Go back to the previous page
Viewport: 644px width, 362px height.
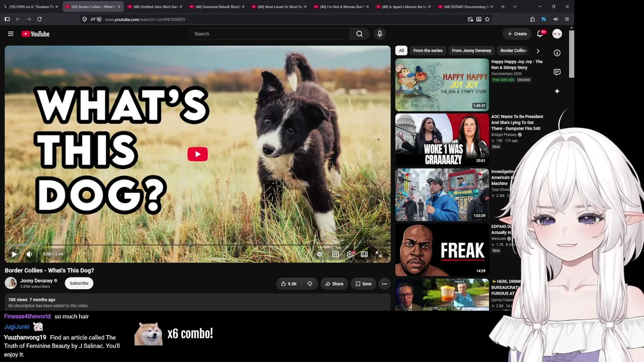click(18, 19)
